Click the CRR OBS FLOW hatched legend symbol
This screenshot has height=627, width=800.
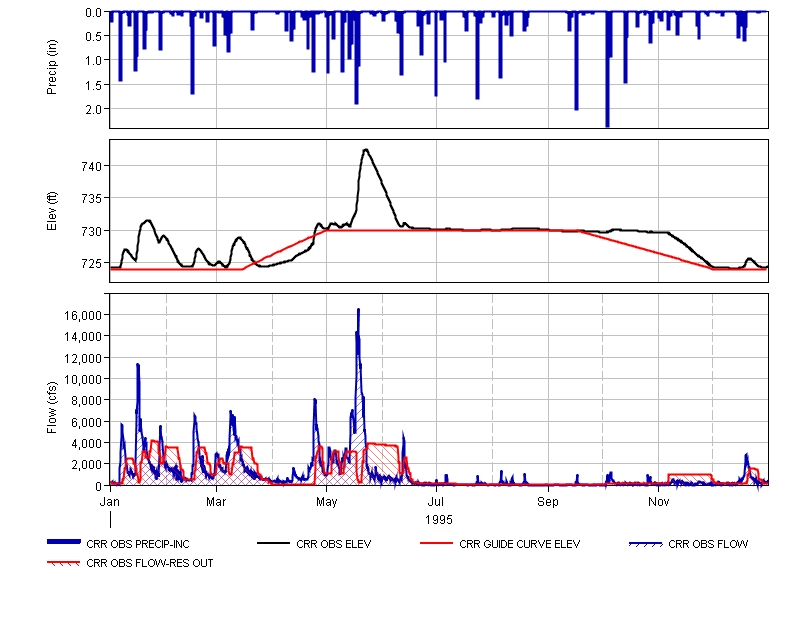click(x=645, y=543)
